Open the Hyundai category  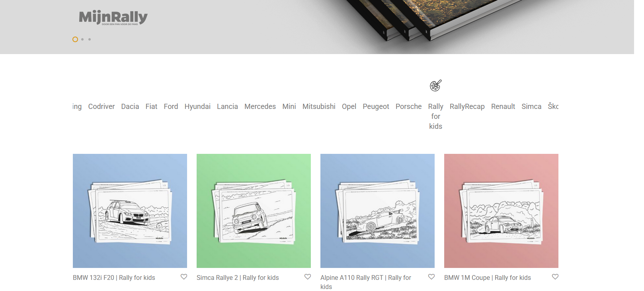tap(197, 107)
